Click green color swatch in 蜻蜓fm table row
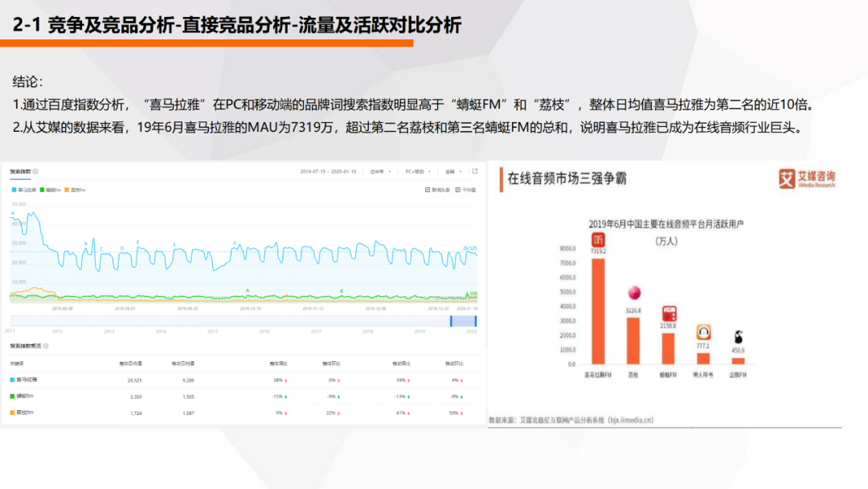 click(x=12, y=396)
